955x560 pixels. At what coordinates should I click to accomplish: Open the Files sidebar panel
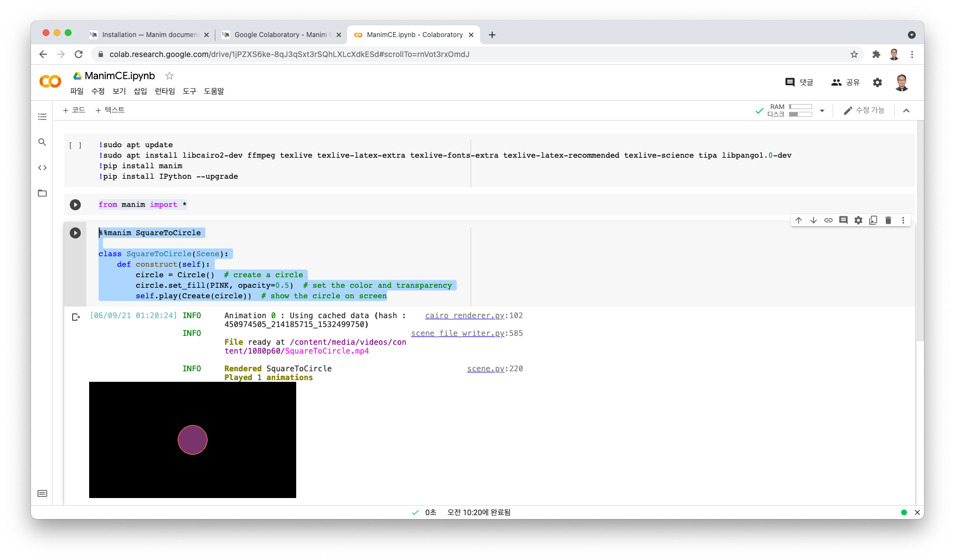click(42, 193)
